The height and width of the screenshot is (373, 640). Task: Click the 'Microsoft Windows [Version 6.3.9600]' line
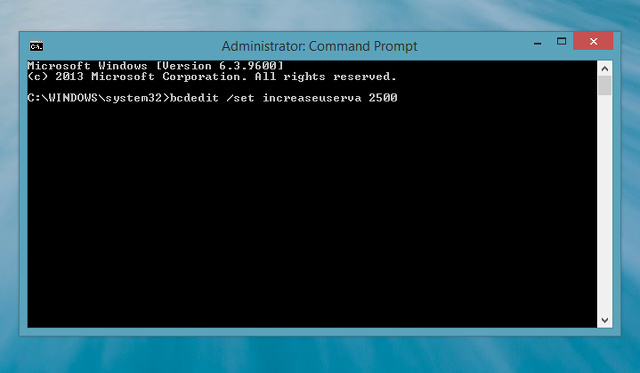[155, 66]
